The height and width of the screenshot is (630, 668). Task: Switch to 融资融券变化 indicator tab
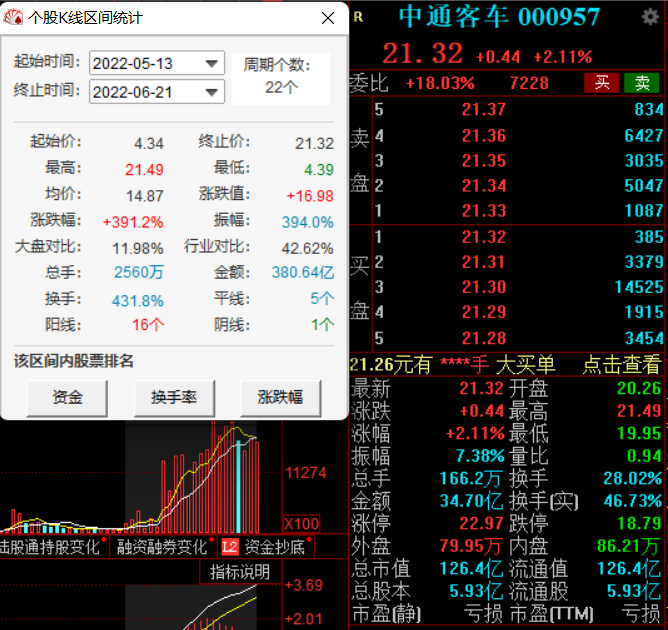(162, 547)
